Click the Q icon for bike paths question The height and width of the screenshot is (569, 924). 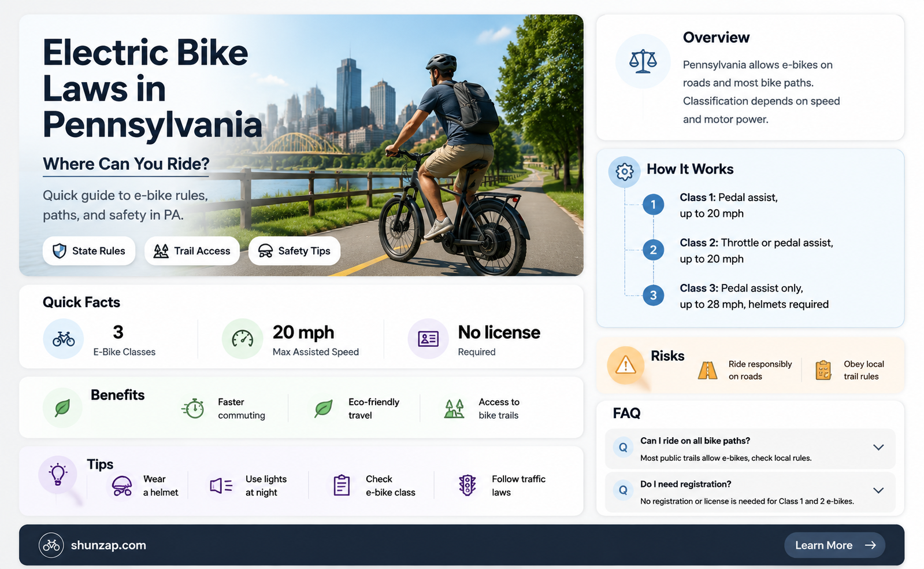[623, 448]
